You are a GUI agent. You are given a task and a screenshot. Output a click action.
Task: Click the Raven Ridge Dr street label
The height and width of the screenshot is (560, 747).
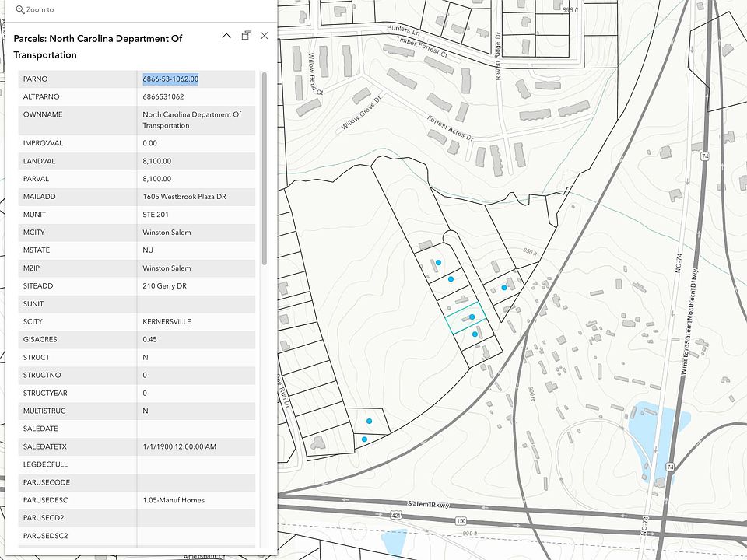point(498,56)
